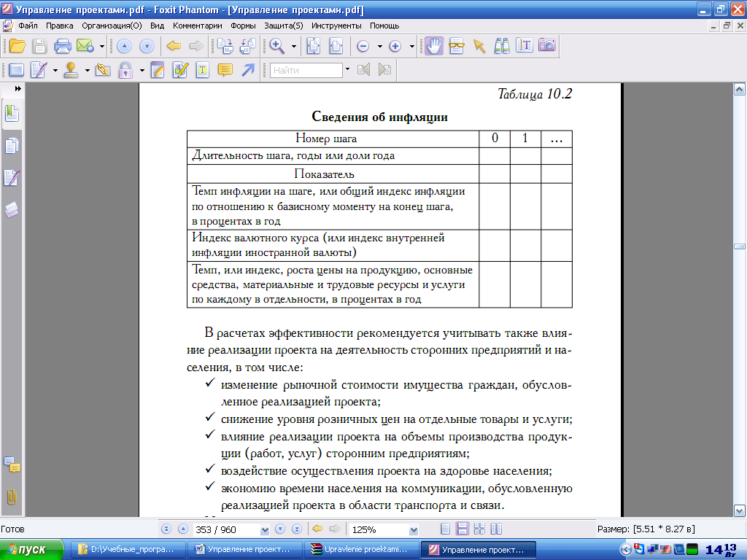This screenshot has width=747, height=560.
Task: Open the Вид menu
Action: 157,26
